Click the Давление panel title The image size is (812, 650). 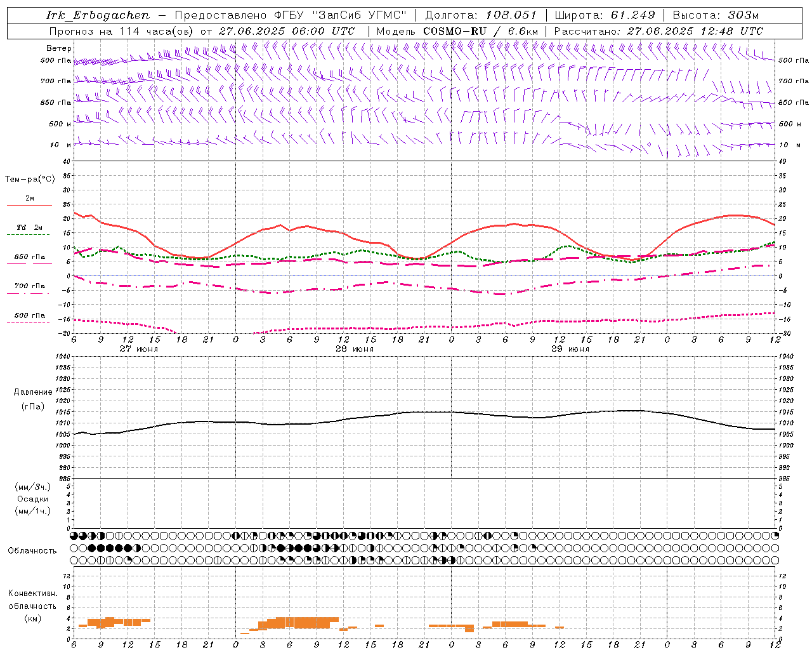coord(32,392)
